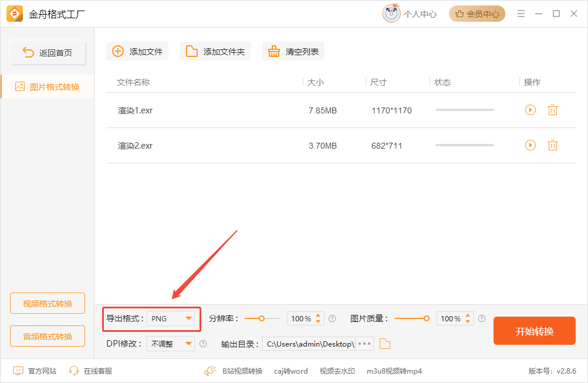Click the 1170*1170 dimension cell

point(391,110)
